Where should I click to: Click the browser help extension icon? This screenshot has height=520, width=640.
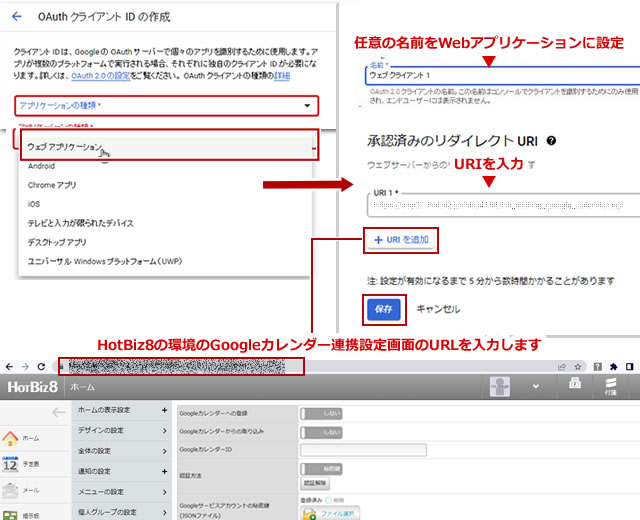coord(598,367)
